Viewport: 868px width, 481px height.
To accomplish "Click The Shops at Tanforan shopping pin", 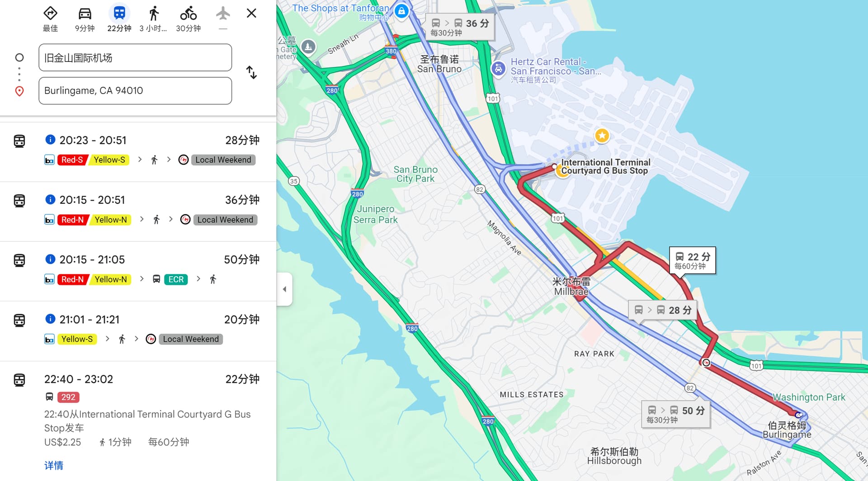I will 401,11.
